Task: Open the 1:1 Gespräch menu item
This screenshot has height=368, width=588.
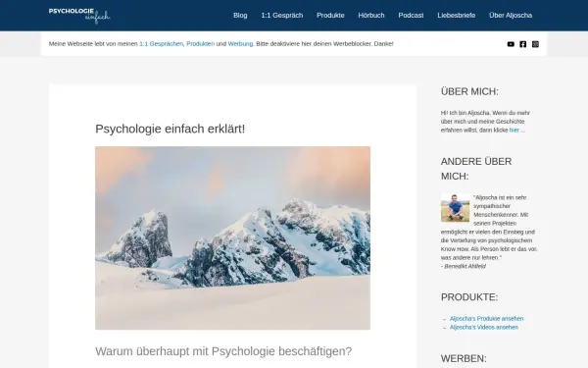Action: (x=282, y=16)
